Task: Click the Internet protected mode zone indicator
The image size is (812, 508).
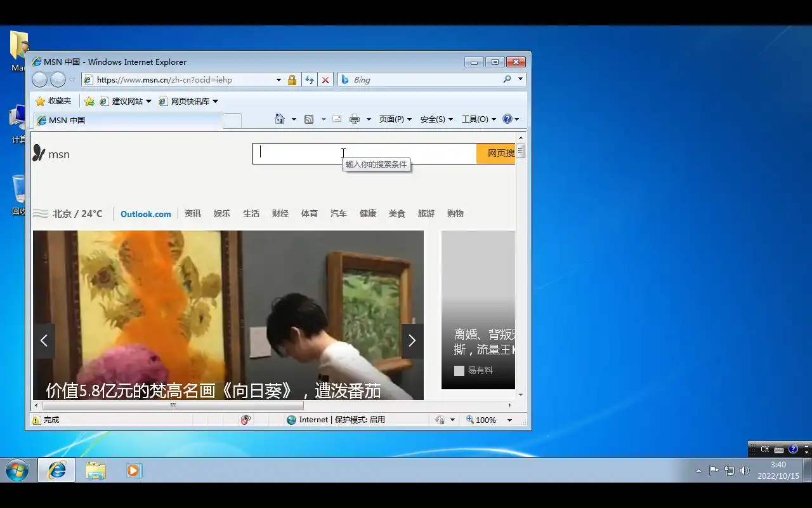Action: click(x=336, y=420)
